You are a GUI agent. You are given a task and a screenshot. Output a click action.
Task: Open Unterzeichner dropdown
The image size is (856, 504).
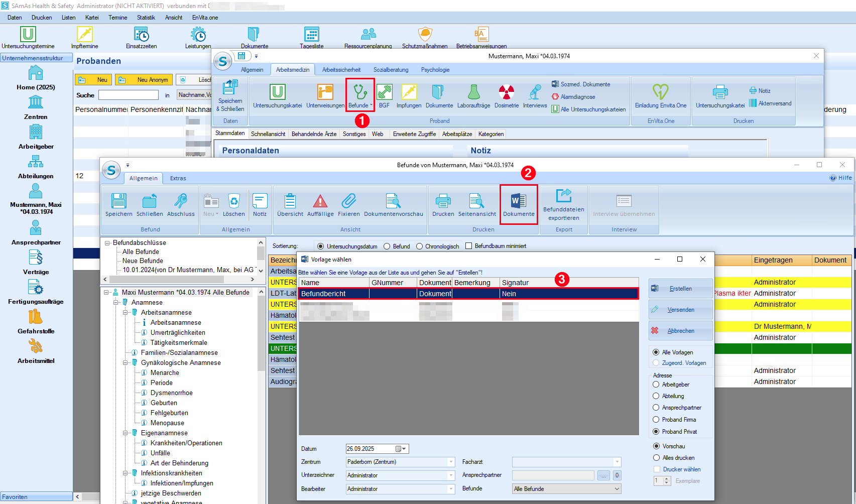[x=451, y=475]
